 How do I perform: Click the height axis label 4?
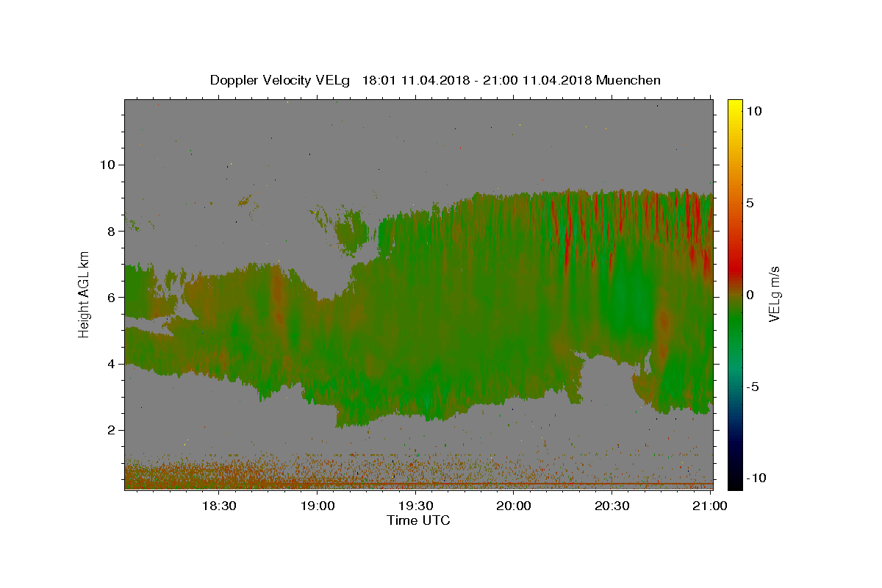[112, 364]
